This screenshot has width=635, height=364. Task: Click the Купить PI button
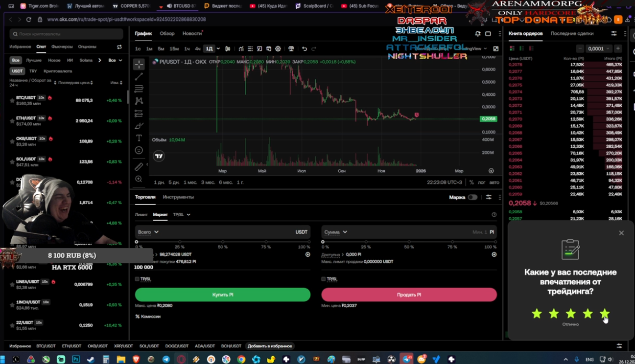(x=223, y=295)
